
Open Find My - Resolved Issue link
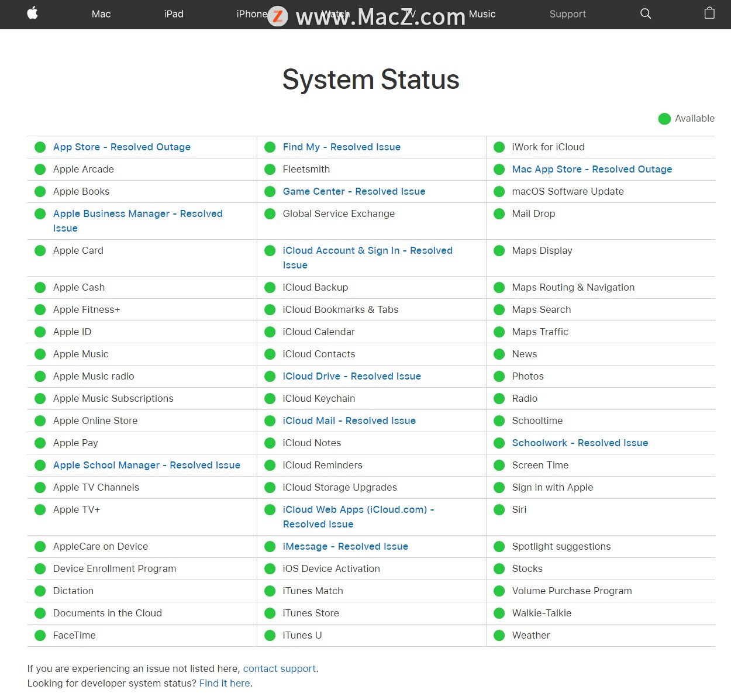[x=342, y=147]
